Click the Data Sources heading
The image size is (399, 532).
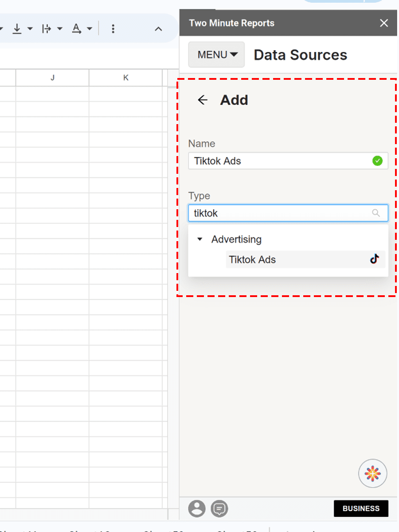[301, 55]
